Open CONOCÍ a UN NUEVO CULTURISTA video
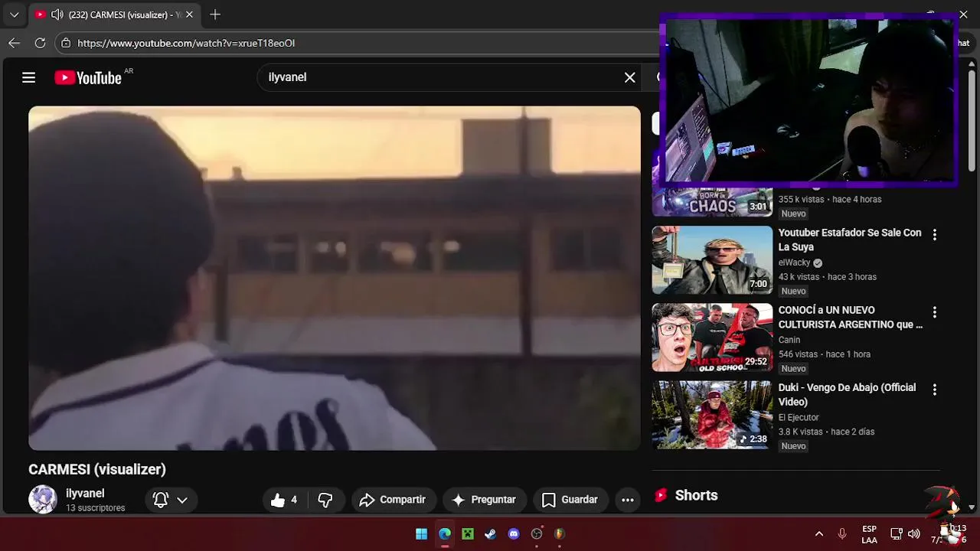980x551 pixels. pyautogui.click(x=850, y=317)
